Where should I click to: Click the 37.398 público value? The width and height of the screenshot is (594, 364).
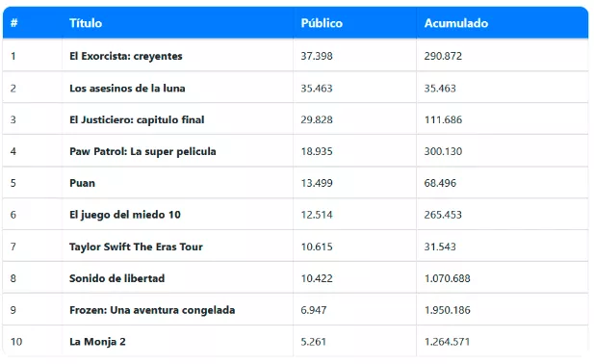click(317, 56)
